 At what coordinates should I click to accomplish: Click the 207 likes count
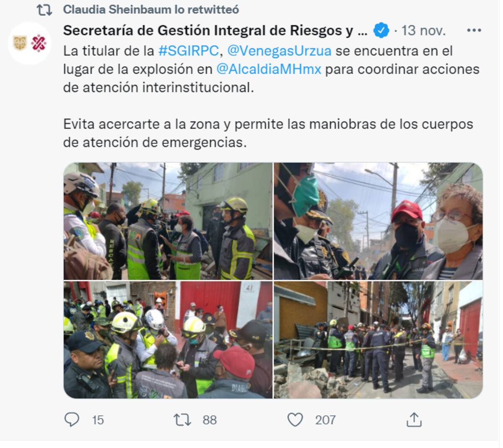coord(325,420)
